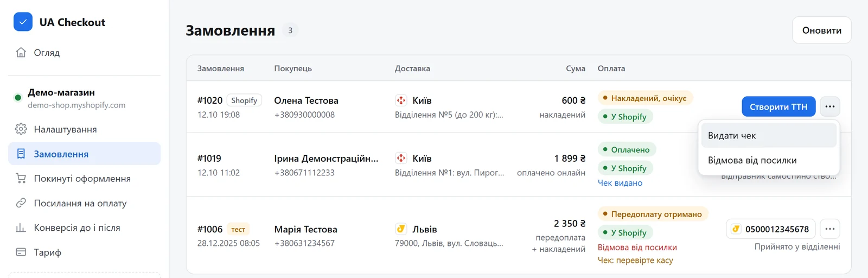Click the Посилання на оплату link icon

coord(21,203)
